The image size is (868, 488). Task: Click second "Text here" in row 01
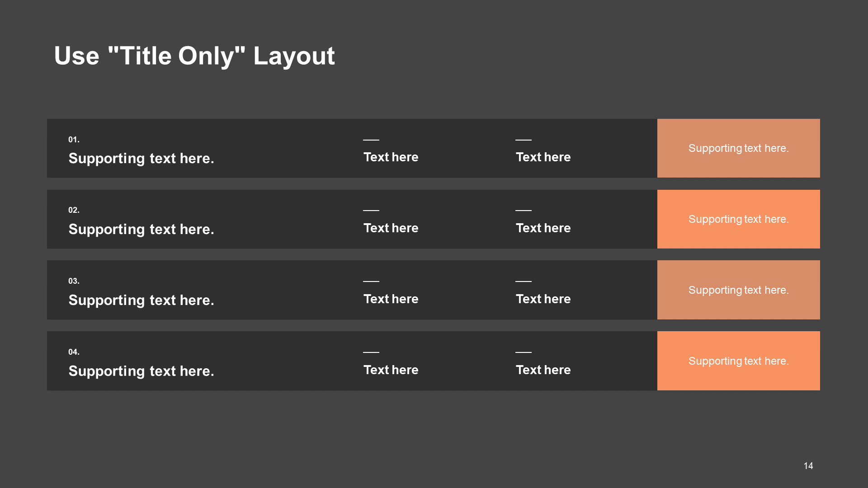pos(543,157)
